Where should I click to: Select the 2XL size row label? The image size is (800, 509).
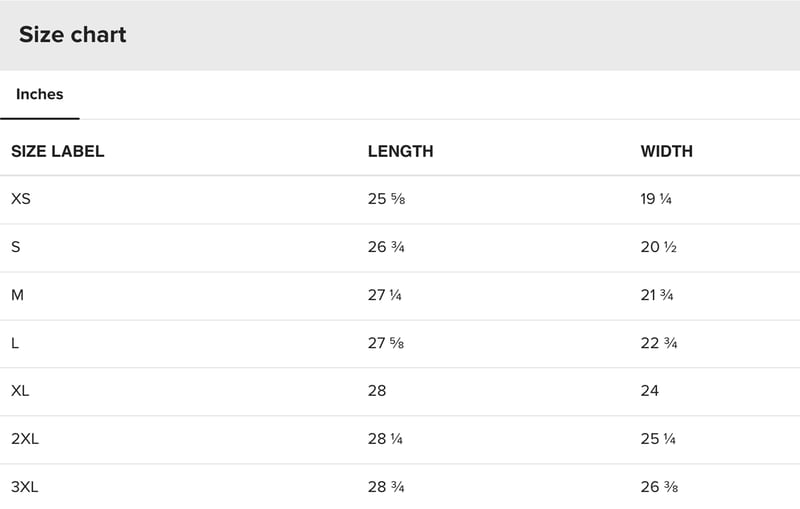tap(25, 439)
